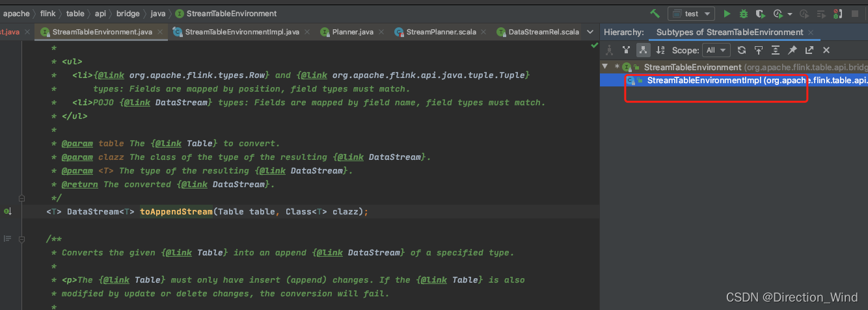Build the project with the hammer icon
Viewport: 868px width, 310px height.
pyautogui.click(x=655, y=14)
